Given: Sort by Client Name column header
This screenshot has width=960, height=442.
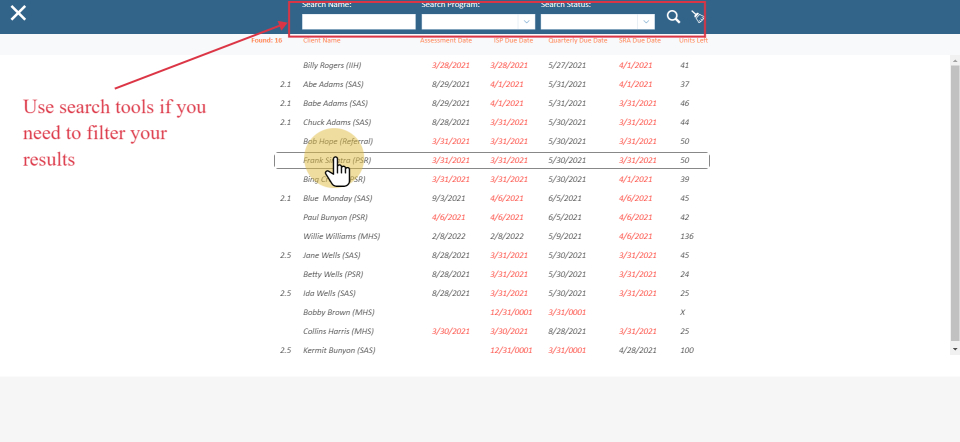Looking at the screenshot, I should coord(322,41).
